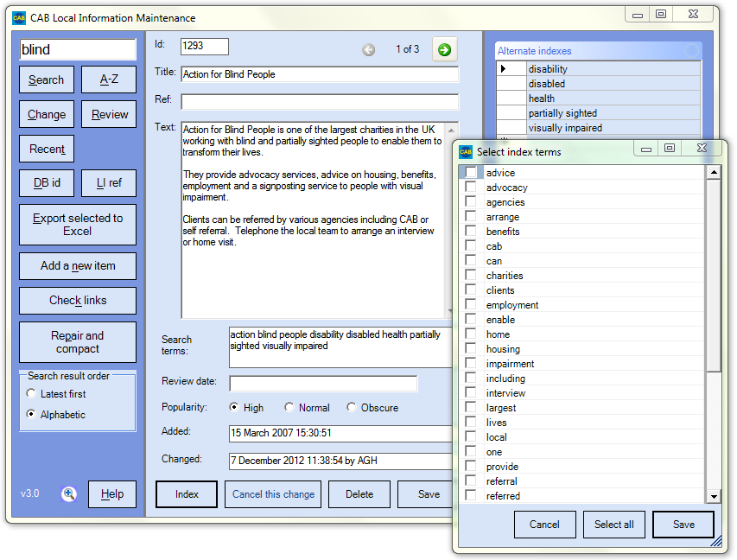Click Add a new item

[x=78, y=265]
